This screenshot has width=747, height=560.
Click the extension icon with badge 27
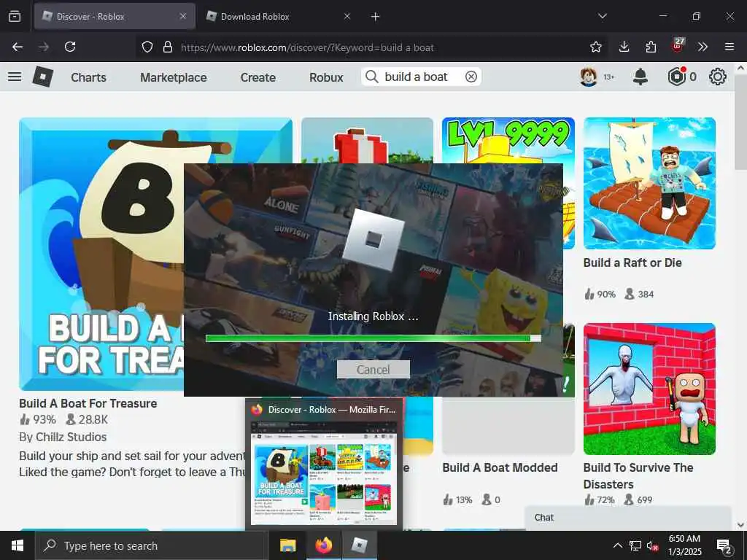(x=678, y=45)
